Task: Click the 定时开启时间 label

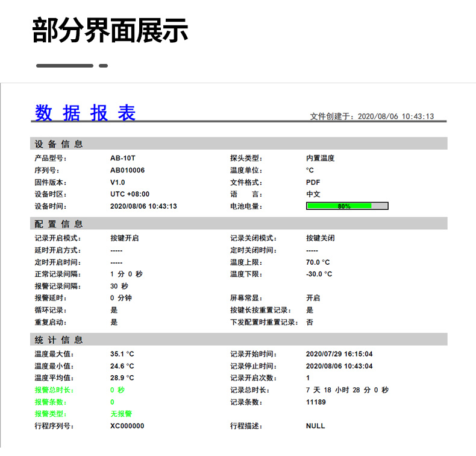Action: tap(58, 262)
